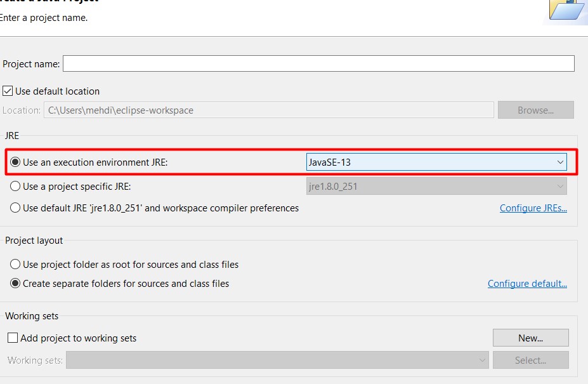Expand the Working sets dropdown
Screen dimensions: 588x384
[x=277, y=361]
